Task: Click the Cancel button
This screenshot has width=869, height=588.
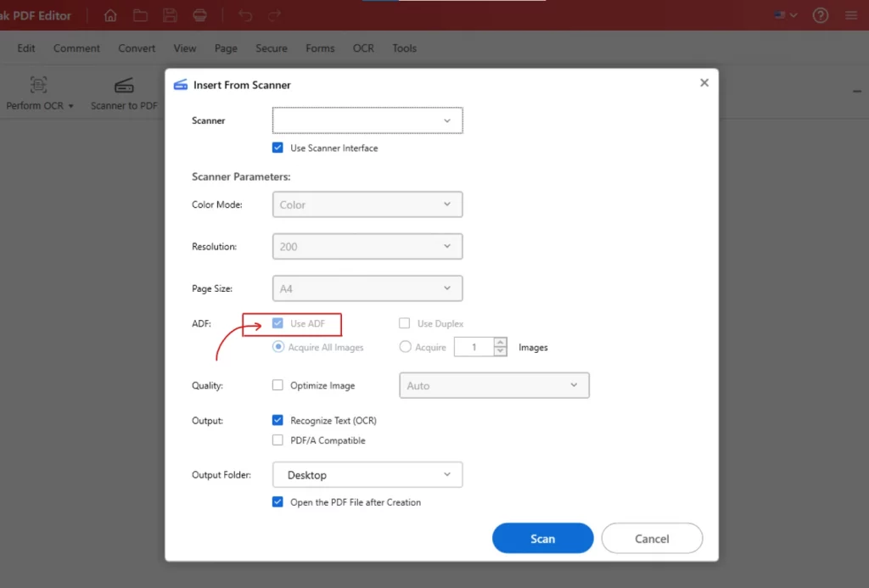Action: (x=652, y=538)
